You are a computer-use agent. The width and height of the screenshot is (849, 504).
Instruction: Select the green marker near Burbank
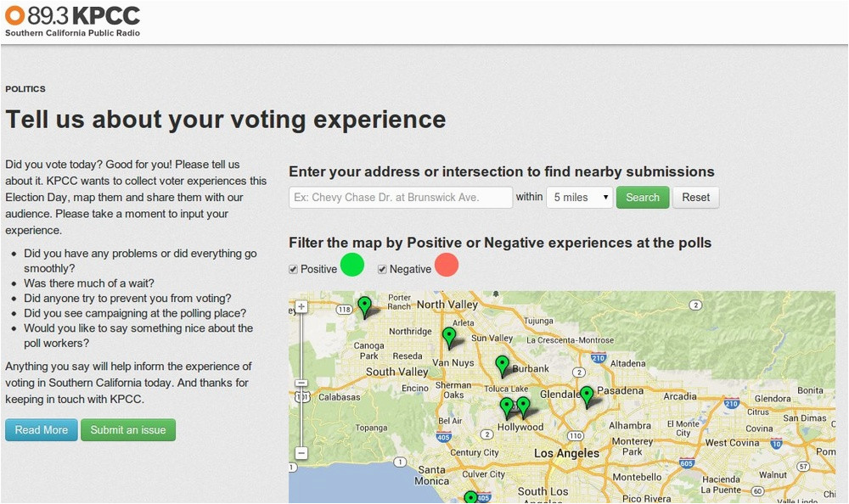pos(502,366)
